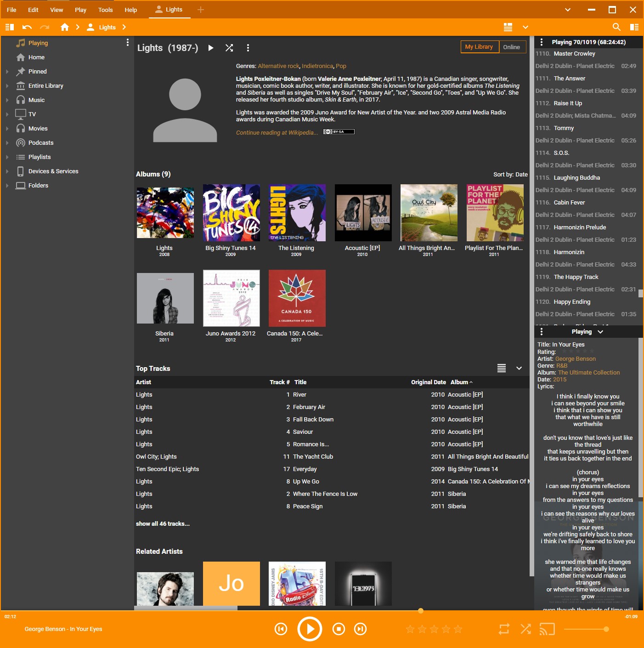Screen dimensions: 644x648
Task: Switch Top Tracks to list view icon
Action: click(502, 368)
